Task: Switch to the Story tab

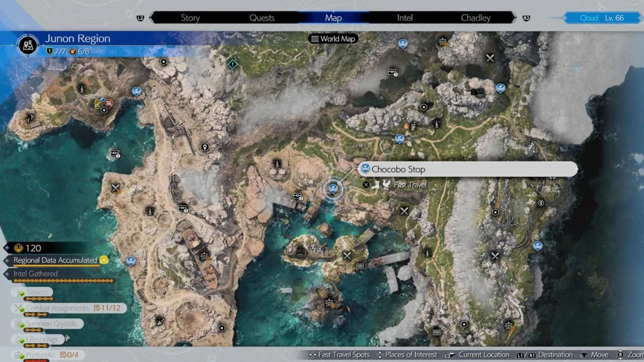Action: (x=190, y=18)
